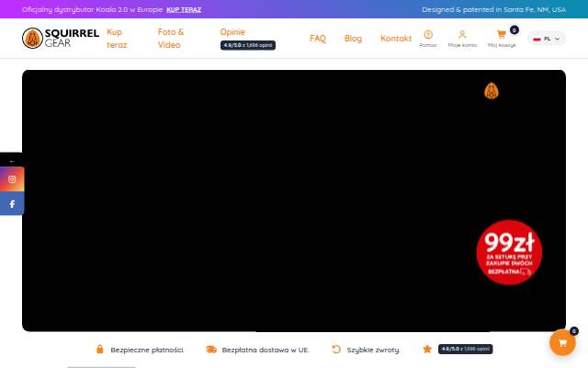Open Opinie menu item
The height and width of the screenshot is (368, 588).
232,32
